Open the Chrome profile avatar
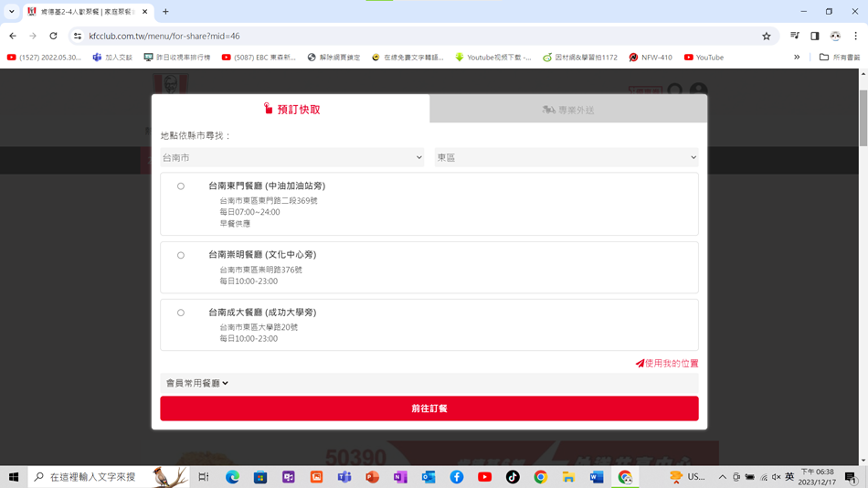868x488 pixels. (835, 36)
